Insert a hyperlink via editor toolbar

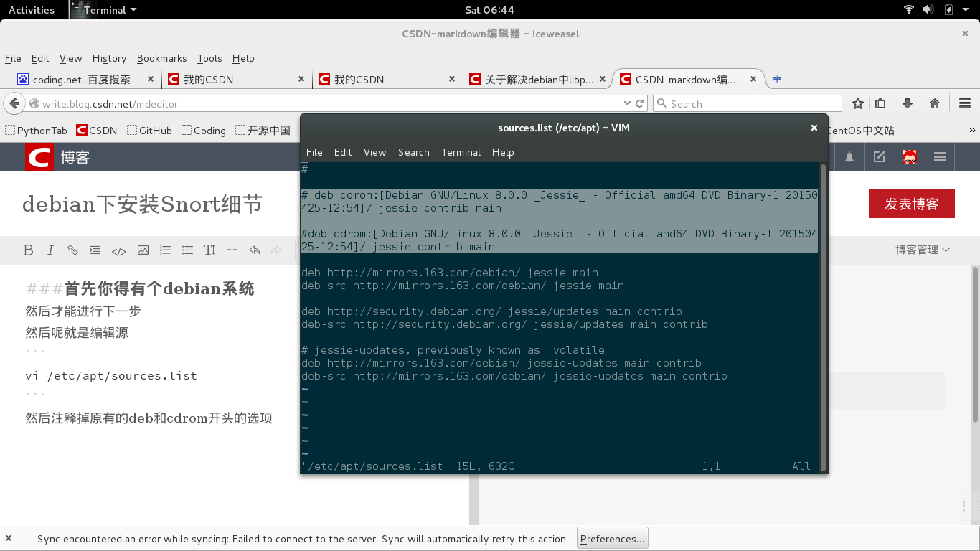[72, 250]
